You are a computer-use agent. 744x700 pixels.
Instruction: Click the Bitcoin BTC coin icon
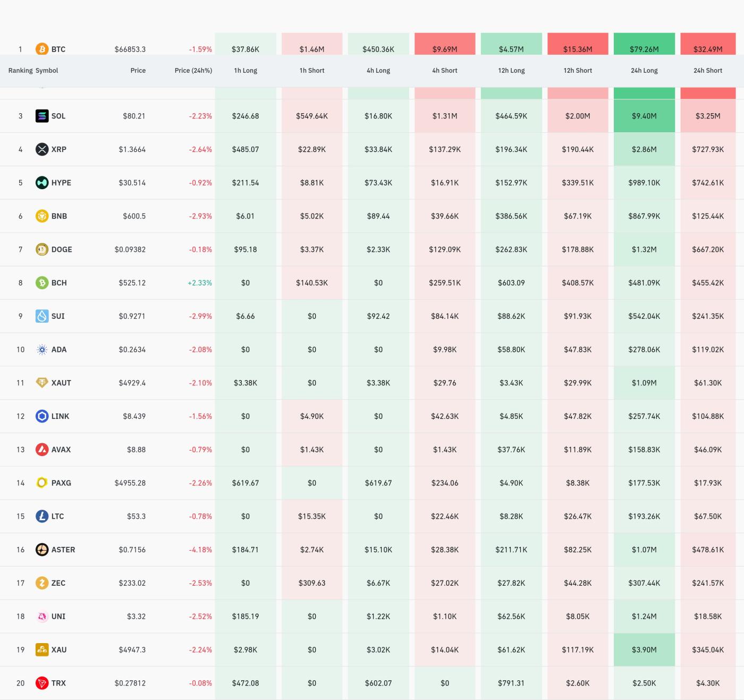(x=41, y=49)
